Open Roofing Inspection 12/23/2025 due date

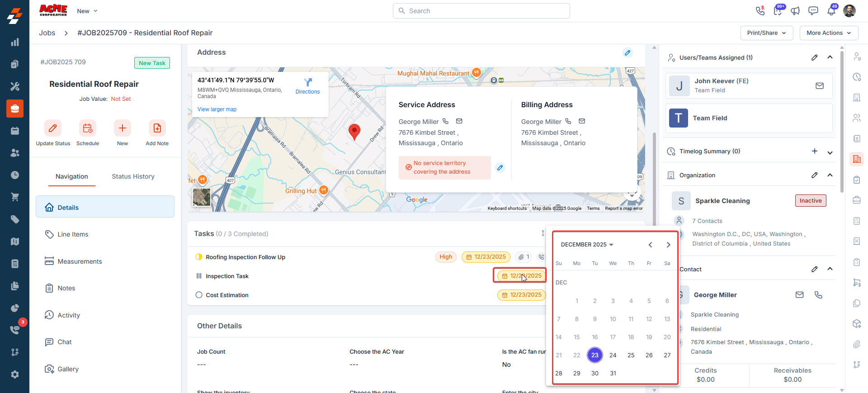[486, 257]
